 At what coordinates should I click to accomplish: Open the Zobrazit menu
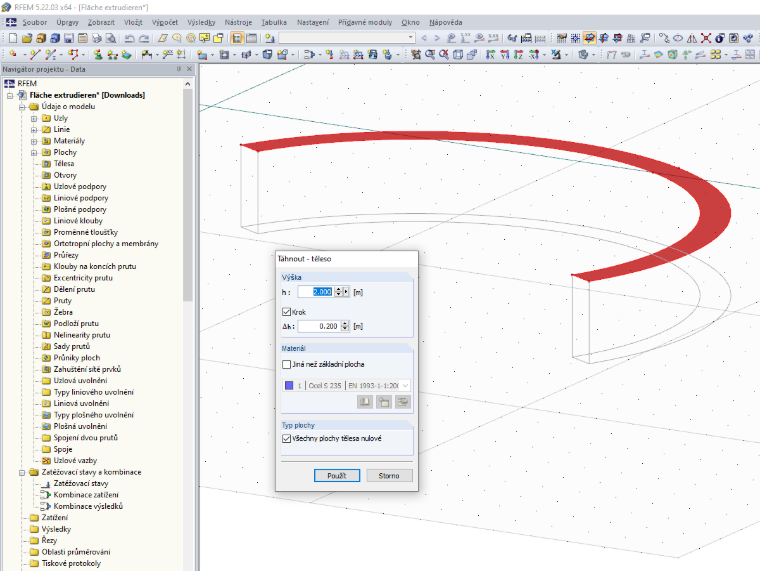click(101, 22)
